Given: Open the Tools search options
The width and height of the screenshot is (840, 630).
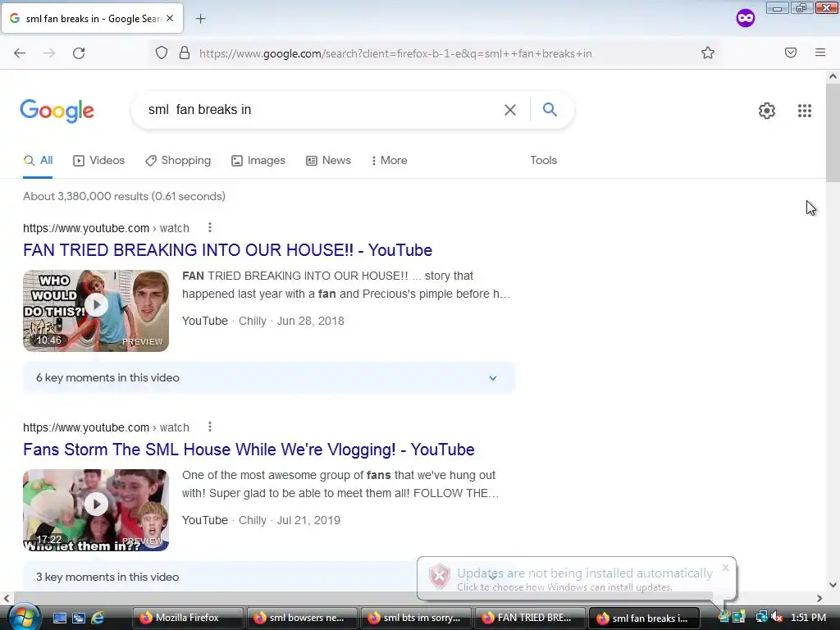Looking at the screenshot, I should point(543,160).
